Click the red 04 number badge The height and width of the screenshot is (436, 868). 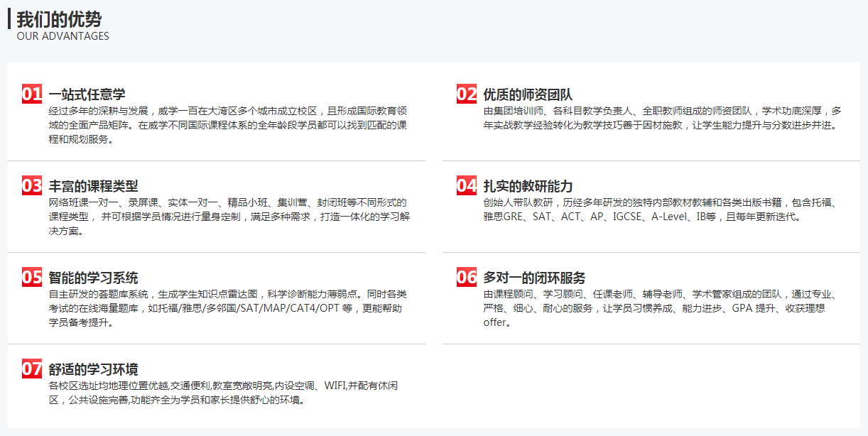tap(467, 185)
